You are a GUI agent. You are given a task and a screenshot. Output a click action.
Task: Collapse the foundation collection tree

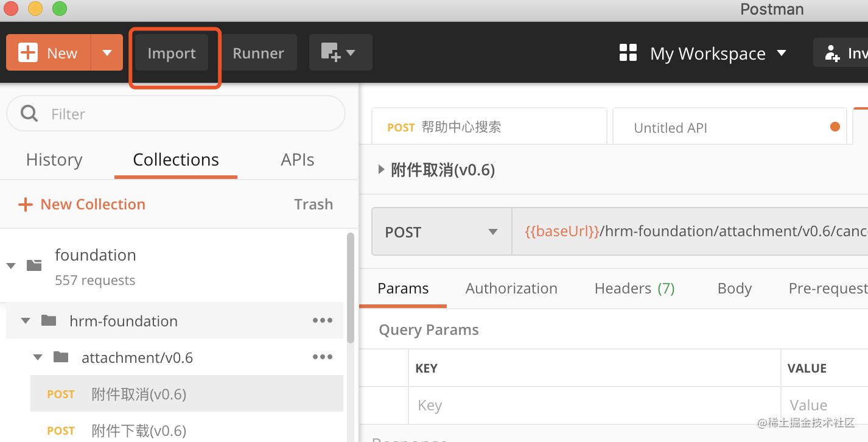(12, 265)
